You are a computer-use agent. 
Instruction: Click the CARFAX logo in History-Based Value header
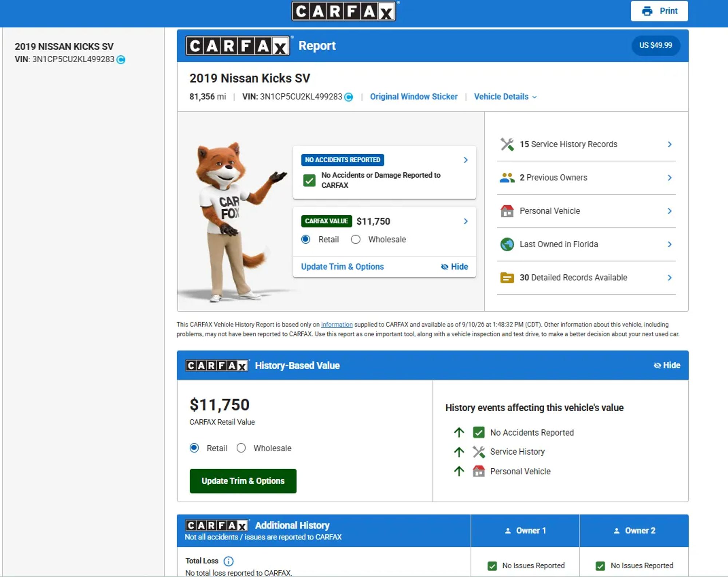pos(217,365)
